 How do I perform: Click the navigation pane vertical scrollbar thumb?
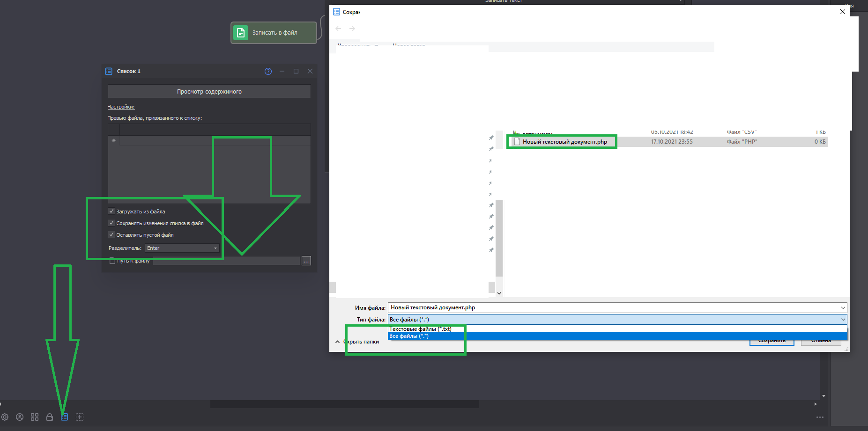pos(499,238)
